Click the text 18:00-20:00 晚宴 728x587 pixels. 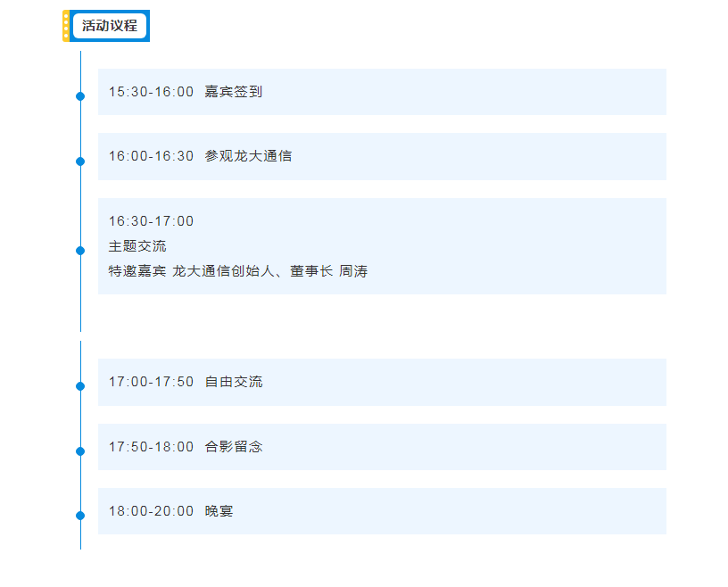(x=171, y=511)
